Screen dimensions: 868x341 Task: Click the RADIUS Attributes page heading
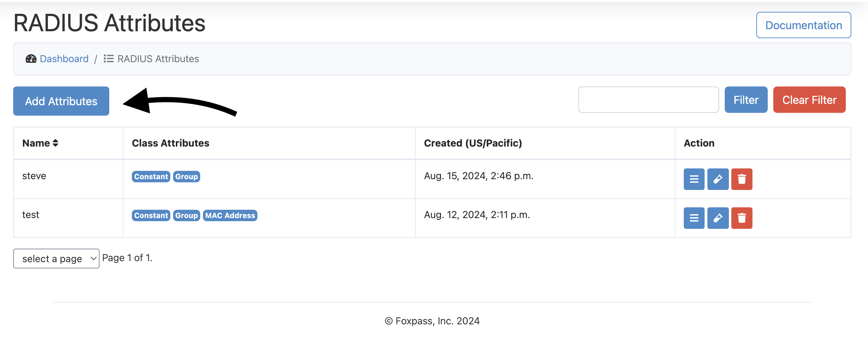coord(110,23)
